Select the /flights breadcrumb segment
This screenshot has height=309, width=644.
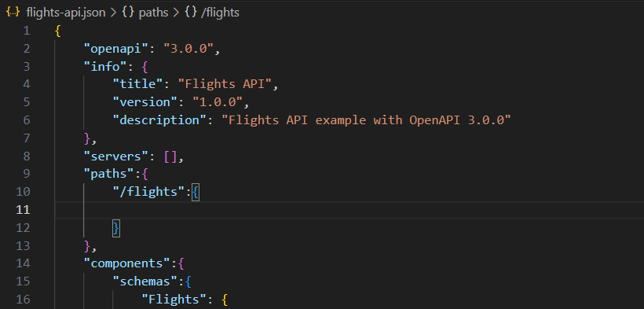point(219,13)
